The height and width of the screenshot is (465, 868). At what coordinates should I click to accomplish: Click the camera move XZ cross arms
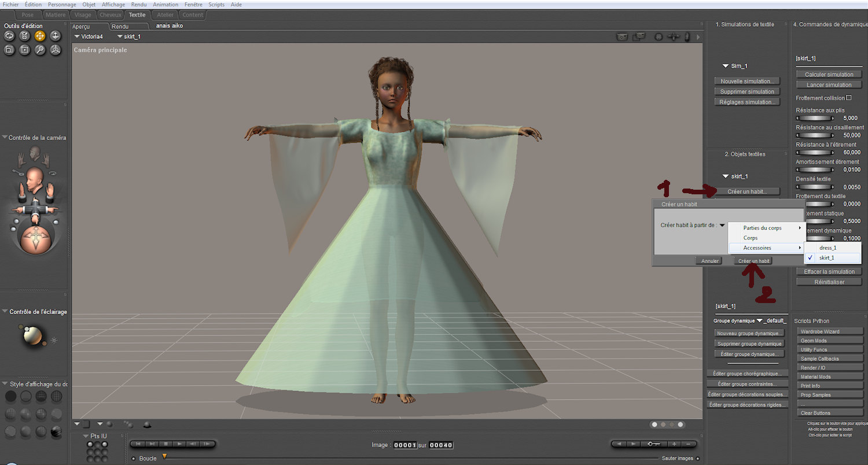pos(34,209)
